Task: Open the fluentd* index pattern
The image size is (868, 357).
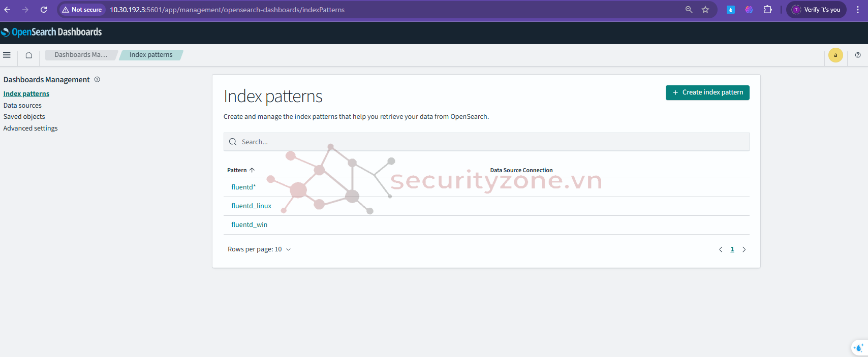Action: (243, 187)
